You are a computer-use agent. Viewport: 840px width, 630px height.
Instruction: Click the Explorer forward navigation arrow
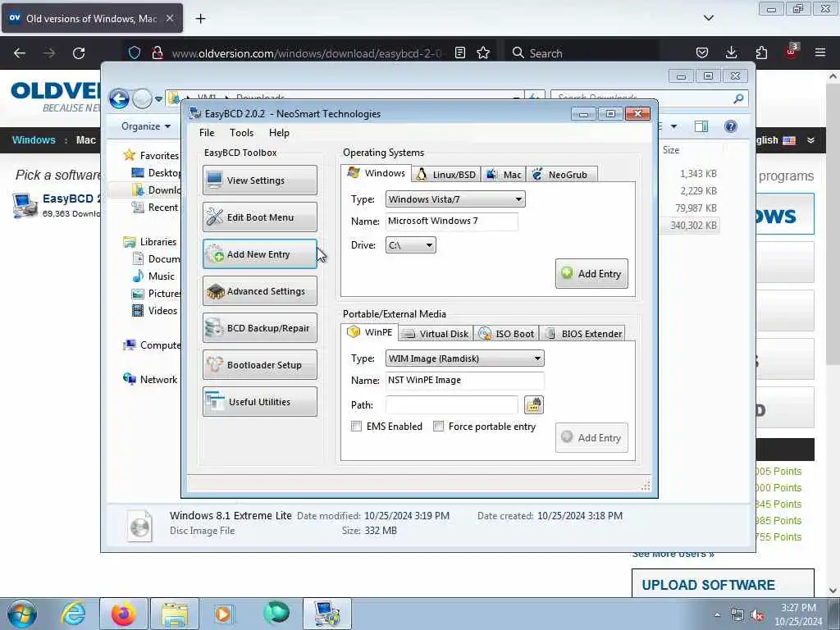pos(142,98)
